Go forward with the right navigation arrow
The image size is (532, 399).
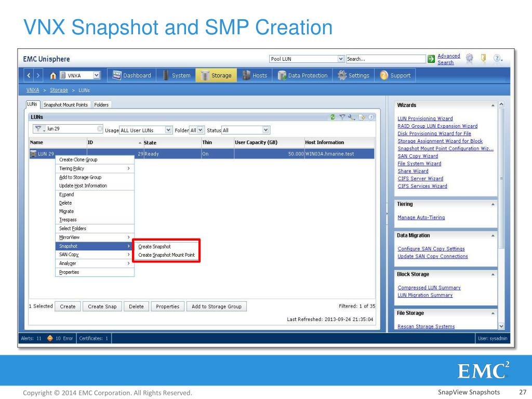38,75
